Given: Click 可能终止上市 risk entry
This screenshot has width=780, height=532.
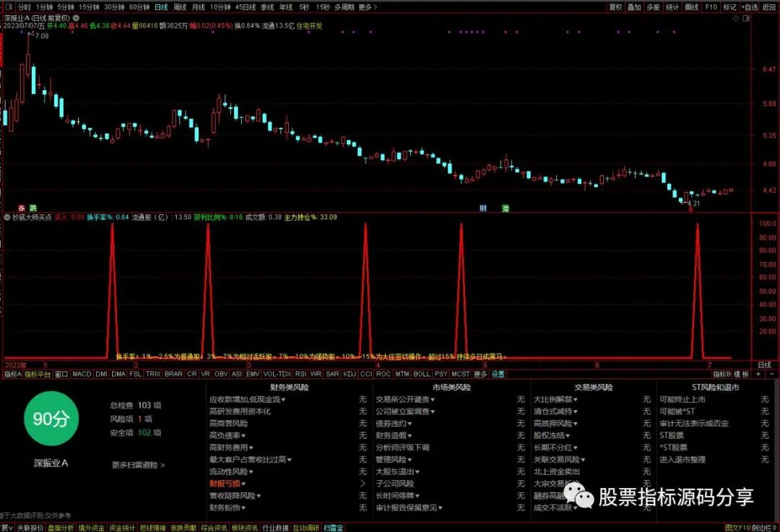Looking at the screenshot, I should [682, 399].
